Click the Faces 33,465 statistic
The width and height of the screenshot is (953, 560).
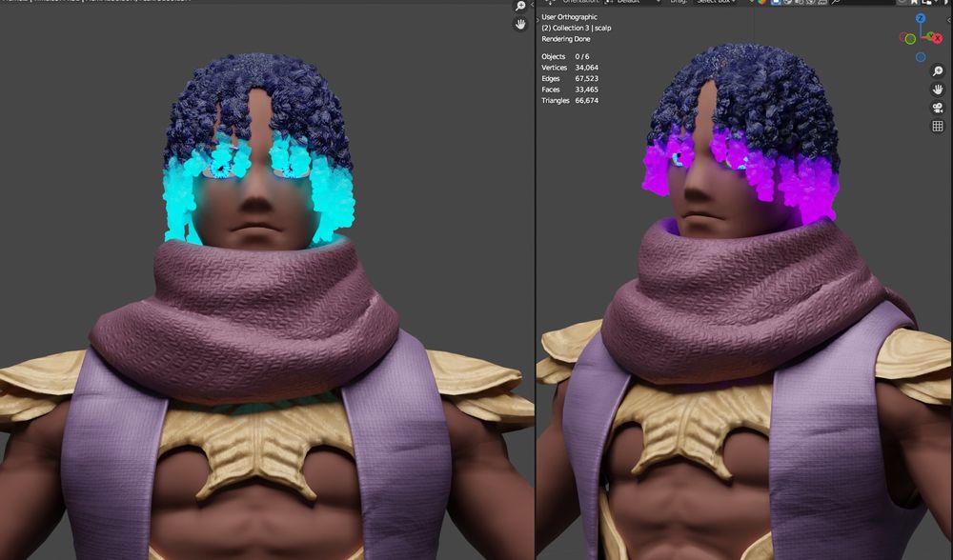coord(570,90)
